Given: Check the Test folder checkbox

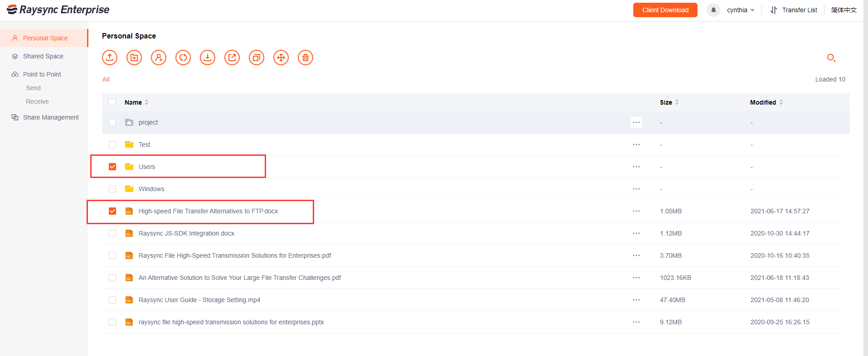Looking at the screenshot, I should (x=112, y=144).
